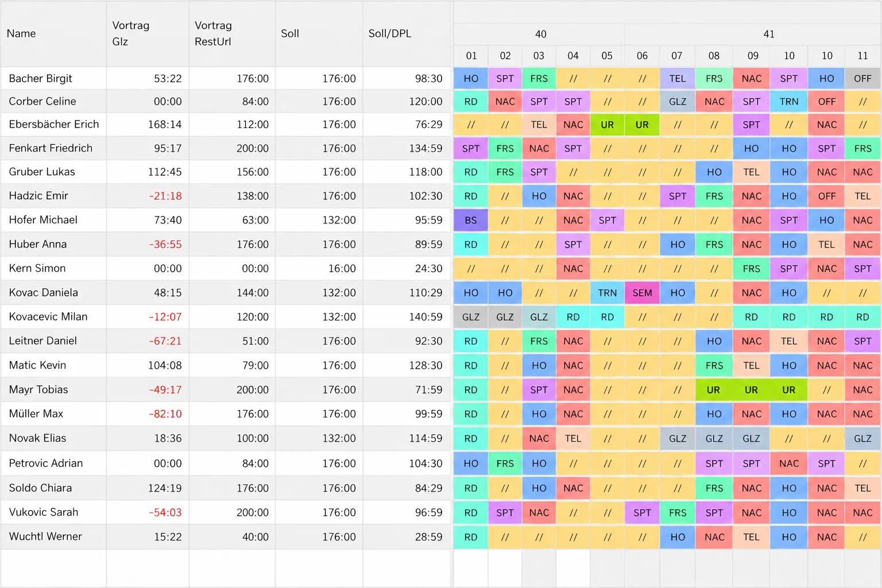Select Fenkart Friedrich's NAC shift
Viewport: 882px width, 588px height.
pyautogui.click(x=539, y=149)
